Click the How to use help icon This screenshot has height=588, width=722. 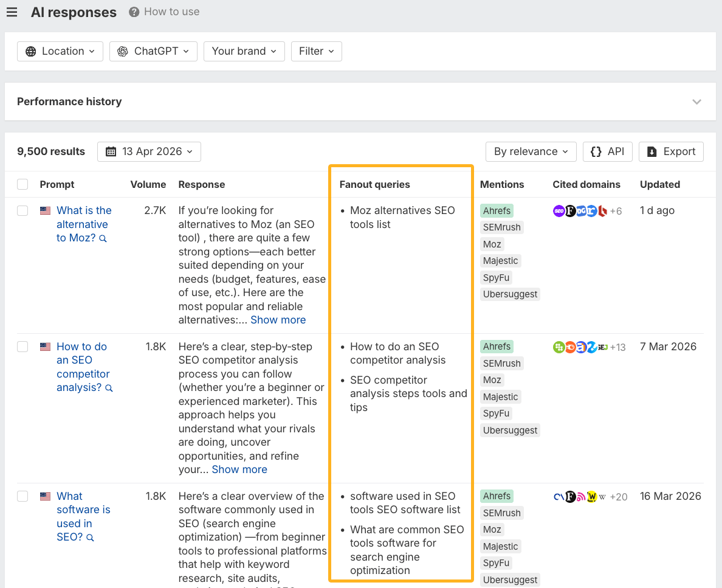click(x=134, y=12)
